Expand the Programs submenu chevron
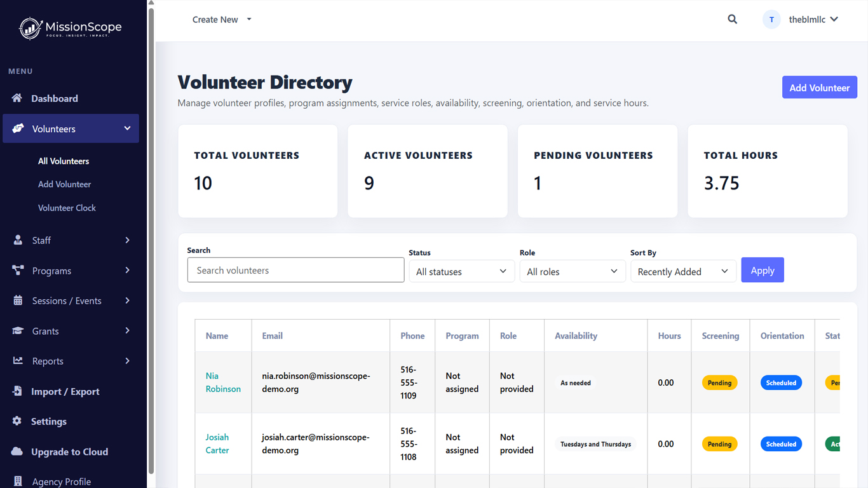Image resolution: width=868 pixels, height=488 pixels. click(127, 270)
